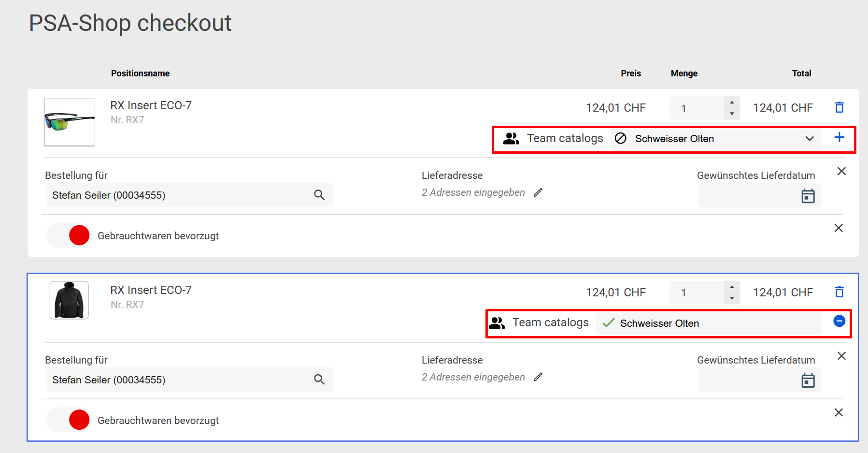Image resolution: width=868 pixels, height=453 pixels.
Task: Increase quantity of first item
Action: point(732,102)
